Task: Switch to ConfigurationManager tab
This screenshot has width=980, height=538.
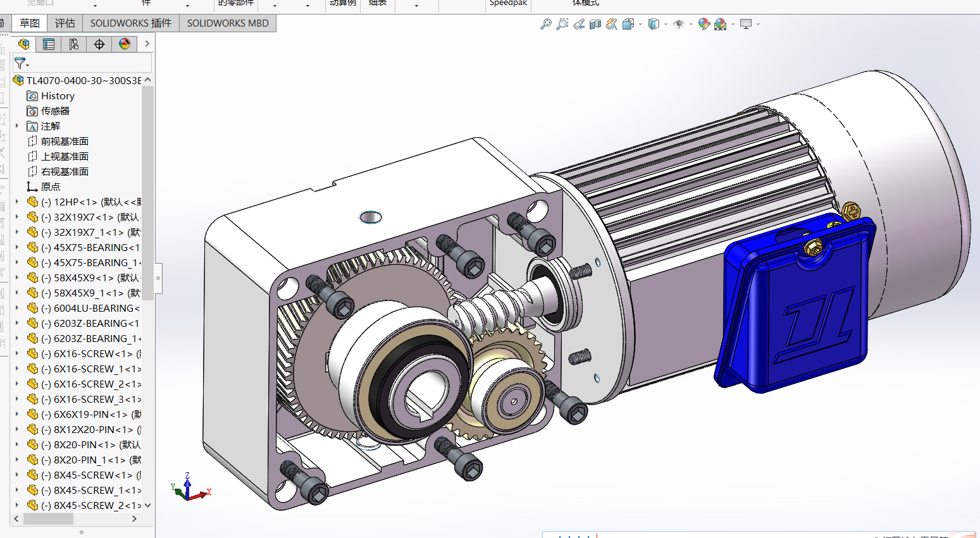Action: point(74,44)
